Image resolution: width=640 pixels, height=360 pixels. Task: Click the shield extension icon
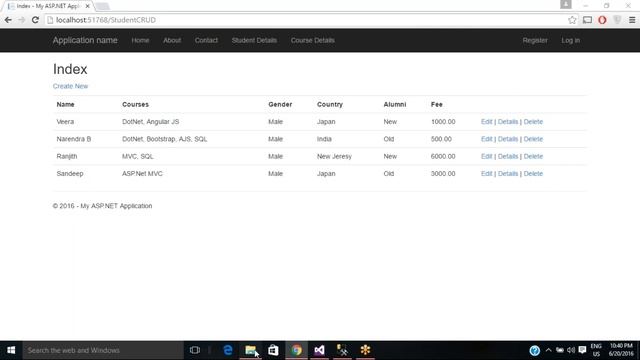tap(617, 20)
